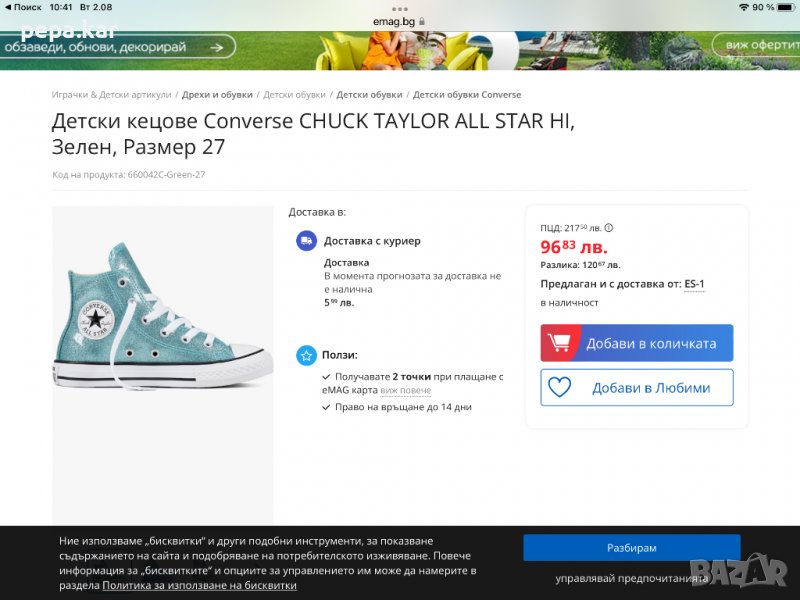Click the blue star benefits icon

tap(306, 355)
